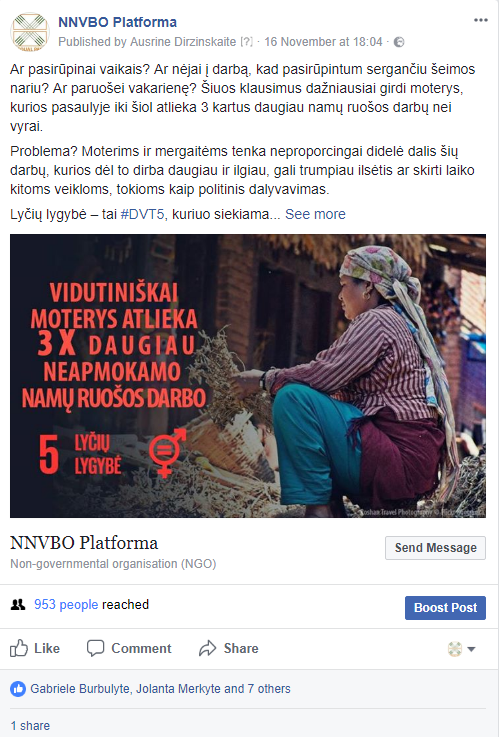Open the post-as identity dropdown arrow
499x737 pixels.
(471, 649)
